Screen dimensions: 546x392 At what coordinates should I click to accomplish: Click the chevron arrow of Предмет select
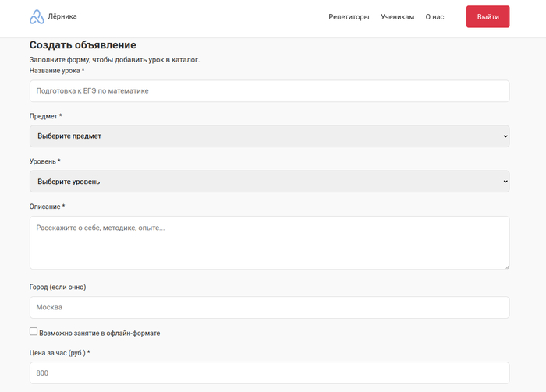click(x=505, y=136)
